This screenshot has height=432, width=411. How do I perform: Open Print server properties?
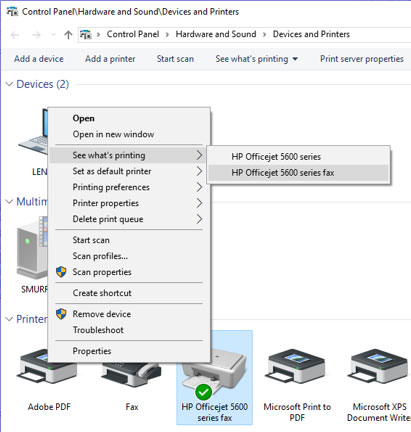[362, 59]
